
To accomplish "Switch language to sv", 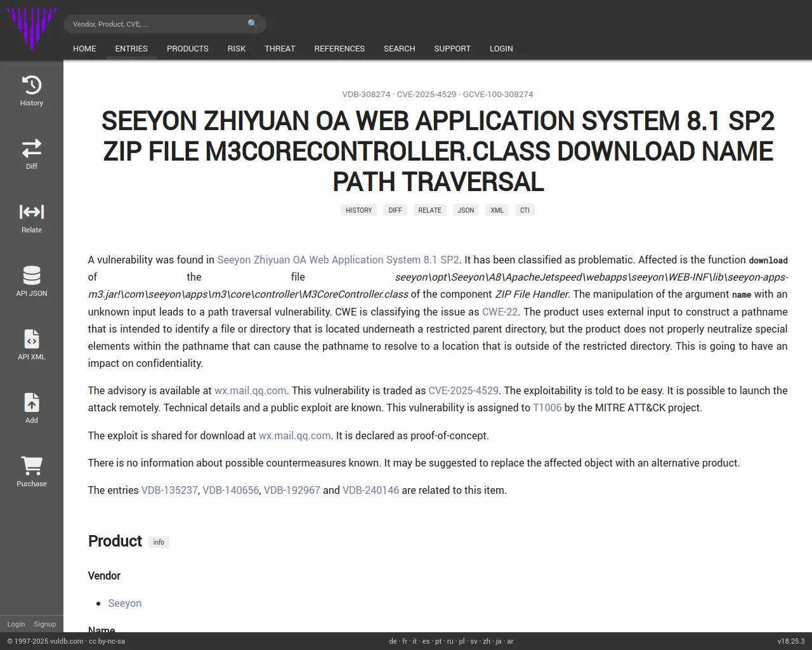I will [x=474, y=641].
